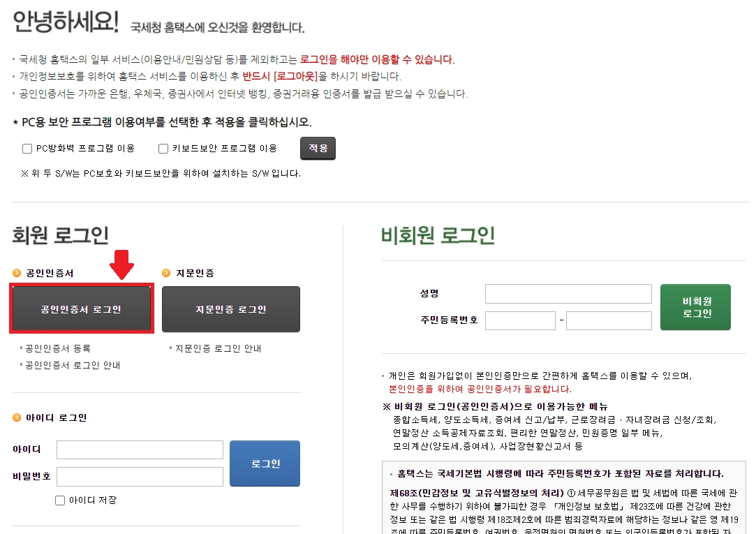Click the 공인인증서 로그인 button
The width and height of the screenshot is (756, 534).
pyautogui.click(x=82, y=309)
